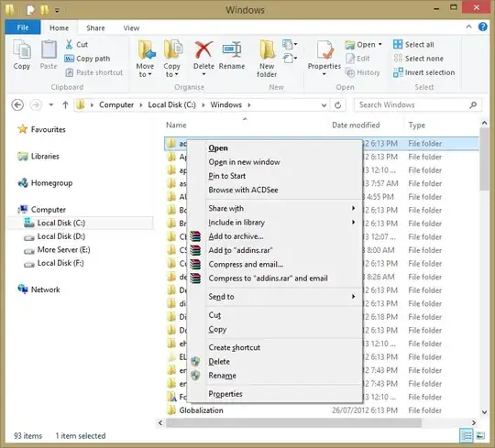This screenshot has height=448, width=495.
Task: Select Favourites in navigation pane
Action: coord(42,129)
